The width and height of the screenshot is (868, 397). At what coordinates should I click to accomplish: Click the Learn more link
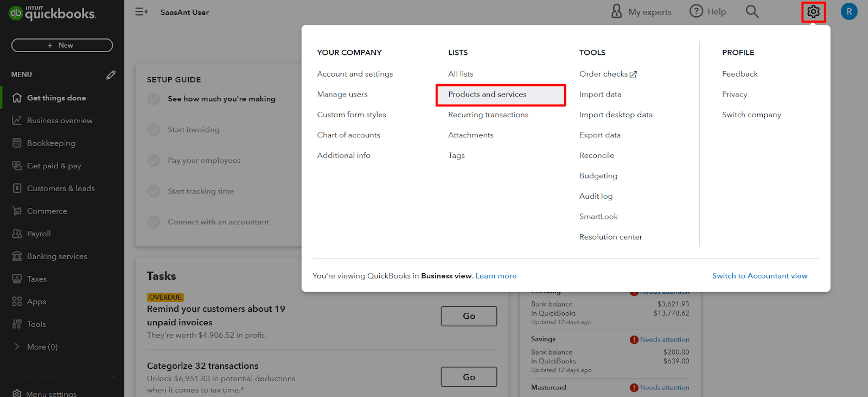coord(496,276)
